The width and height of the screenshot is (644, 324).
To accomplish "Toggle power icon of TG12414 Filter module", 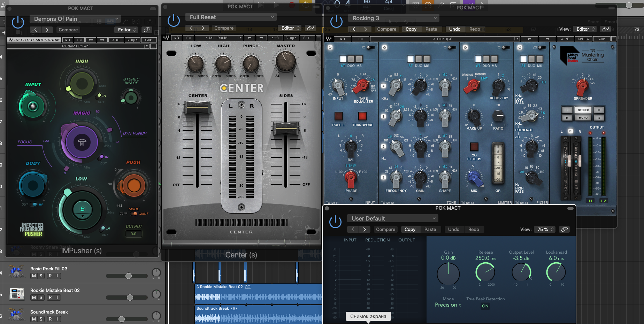I will 520,47.
